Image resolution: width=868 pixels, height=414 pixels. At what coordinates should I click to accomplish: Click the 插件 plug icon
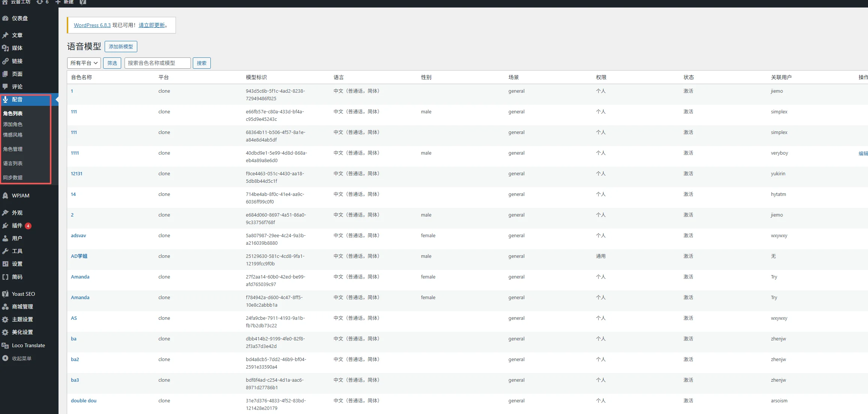tap(5, 226)
